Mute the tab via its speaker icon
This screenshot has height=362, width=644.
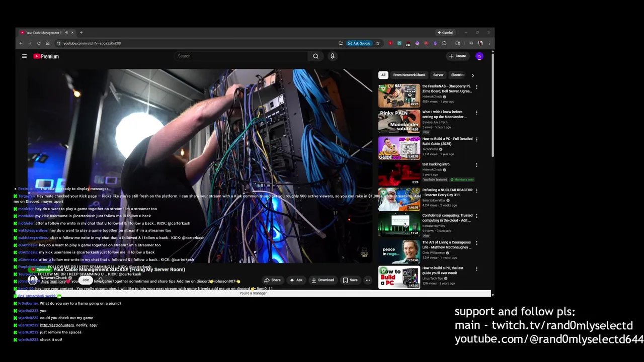click(66, 33)
